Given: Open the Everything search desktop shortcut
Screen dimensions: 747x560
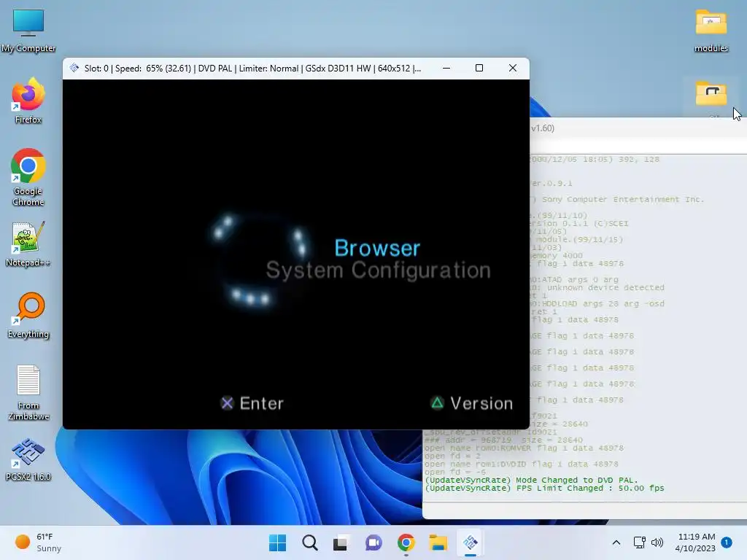Looking at the screenshot, I should pos(28,315).
